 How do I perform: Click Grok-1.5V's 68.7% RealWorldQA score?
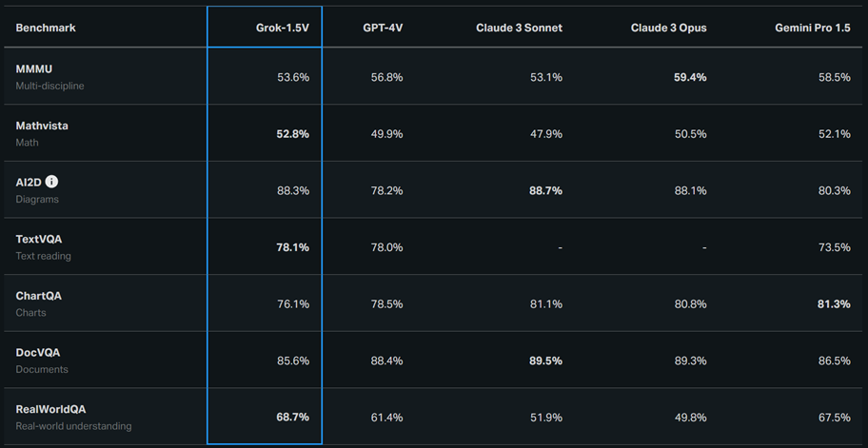point(292,417)
